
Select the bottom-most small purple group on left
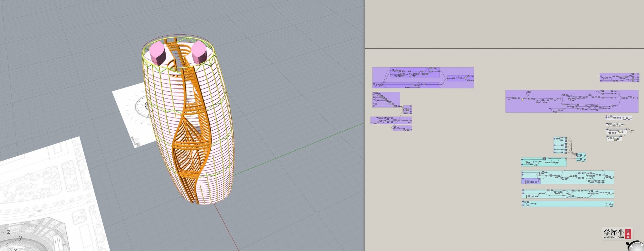coord(402,128)
